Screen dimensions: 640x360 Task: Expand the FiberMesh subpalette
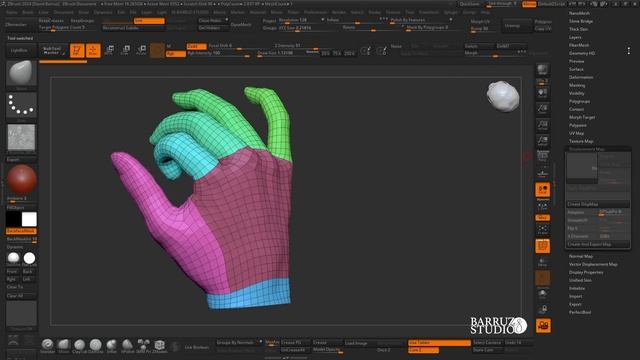[x=579, y=45]
